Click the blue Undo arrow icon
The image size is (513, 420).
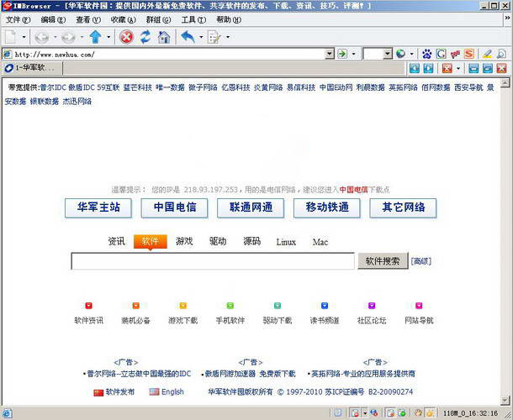[x=188, y=37]
